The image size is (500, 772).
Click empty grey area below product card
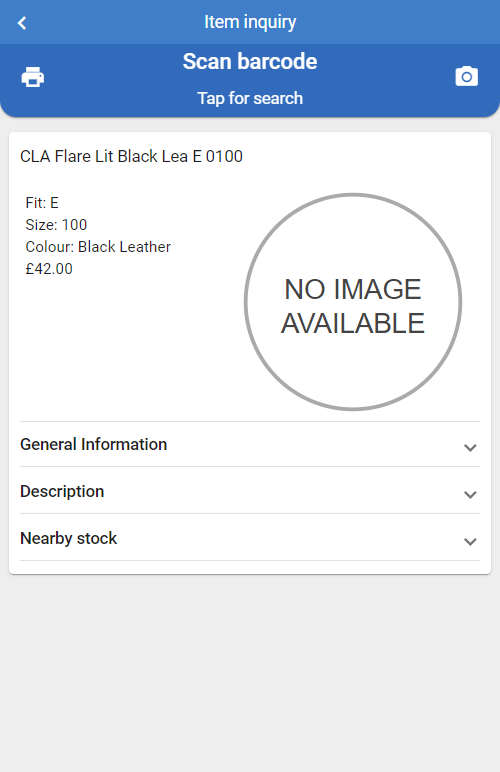click(x=250, y=670)
